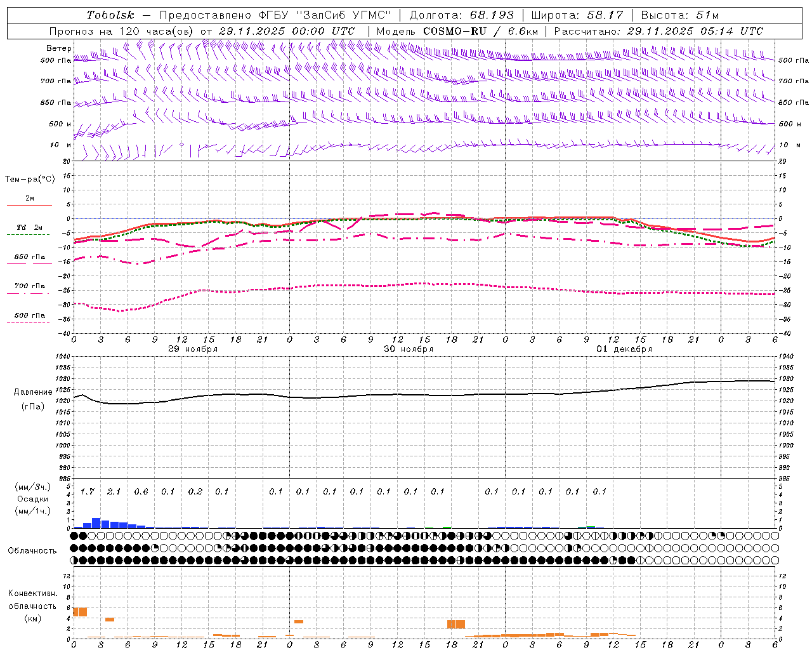Screen dimensions: 812x650
Task: Click the '(мм/3ч.)' precipitation unit label
Action: (x=33, y=487)
